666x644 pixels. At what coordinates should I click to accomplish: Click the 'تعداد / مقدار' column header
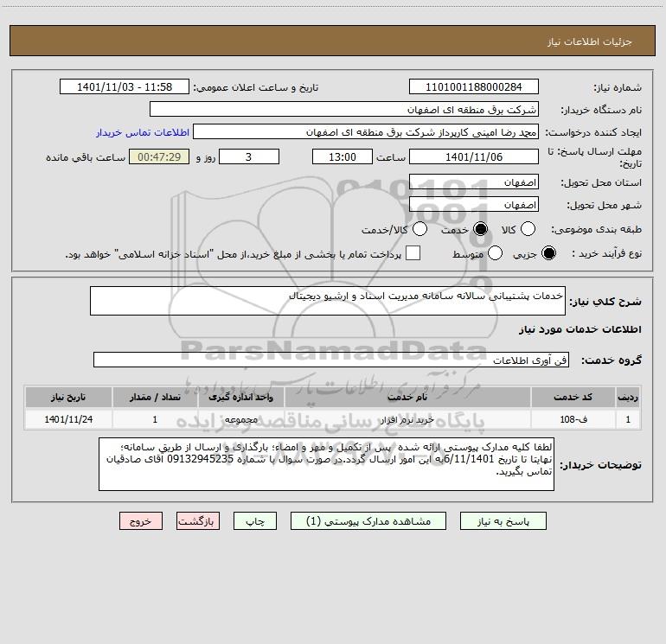(x=155, y=397)
